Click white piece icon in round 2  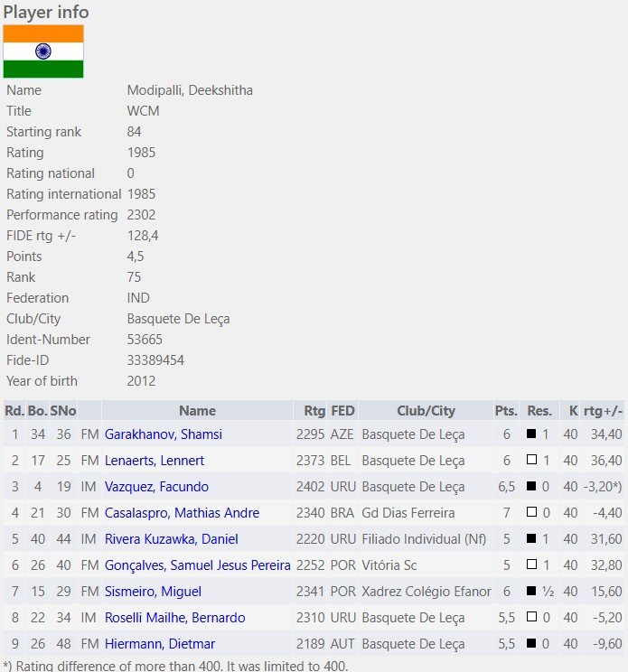tap(531, 460)
